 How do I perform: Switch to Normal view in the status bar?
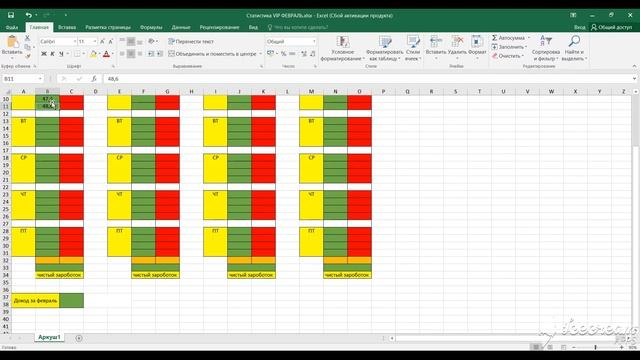[x=536, y=347]
